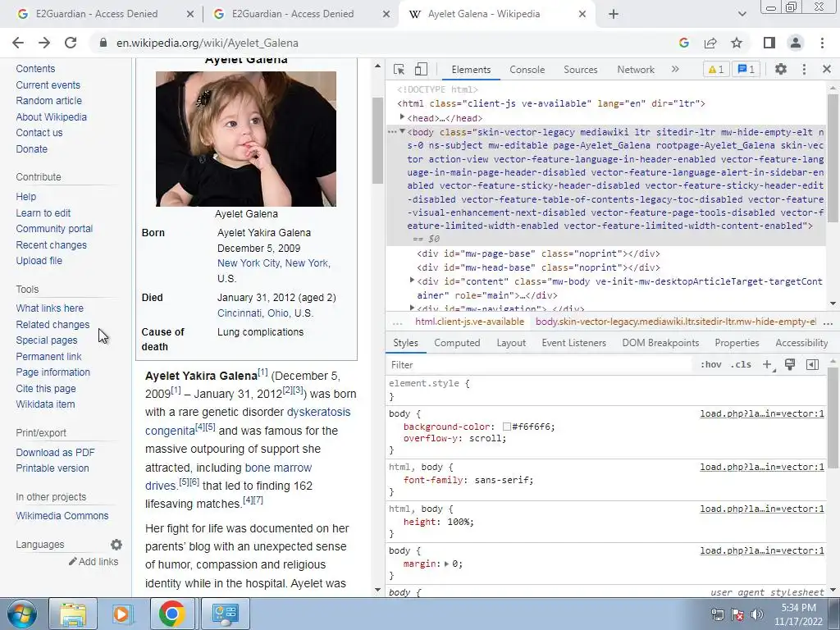Toggle the .cls element classes panel
Image resolution: width=840 pixels, height=630 pixels.
(741, 365)
